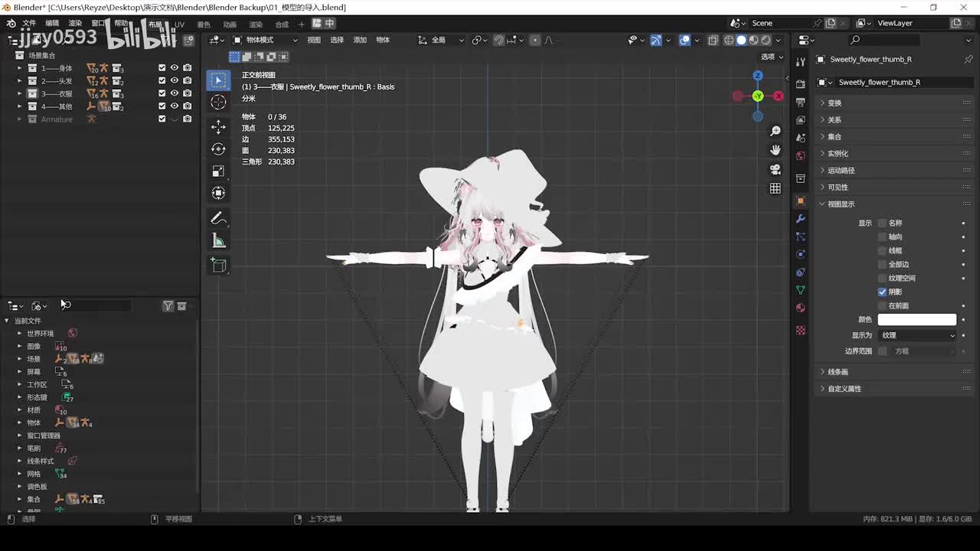This screenshot has width=980, height=551.
Task: Activate the Transform tool
Action: (218, 193)
